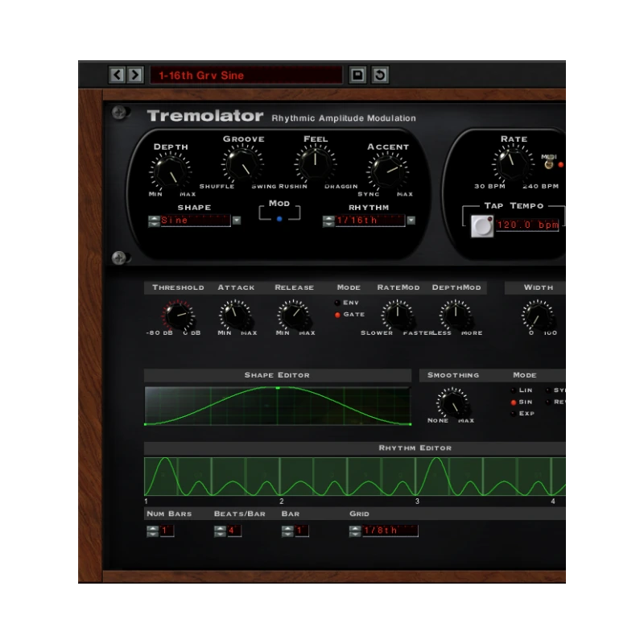Click the Attack knob
The image size is (644, 644).
pyautogui.click(x=235, y=315)
